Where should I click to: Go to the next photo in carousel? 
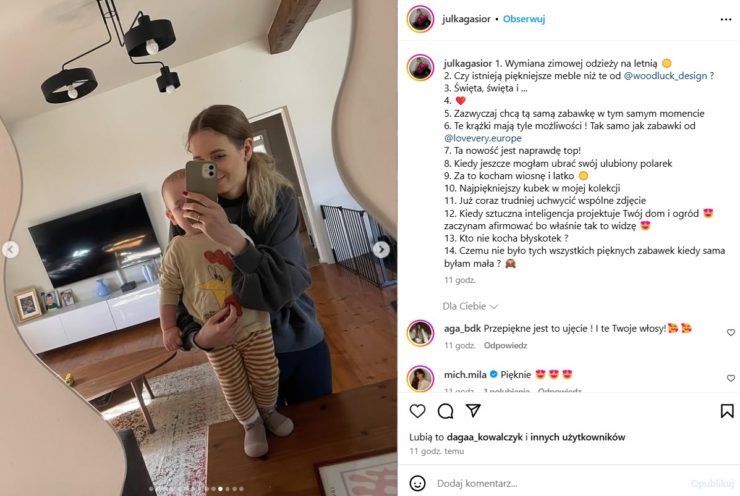[x=381, y=250]
